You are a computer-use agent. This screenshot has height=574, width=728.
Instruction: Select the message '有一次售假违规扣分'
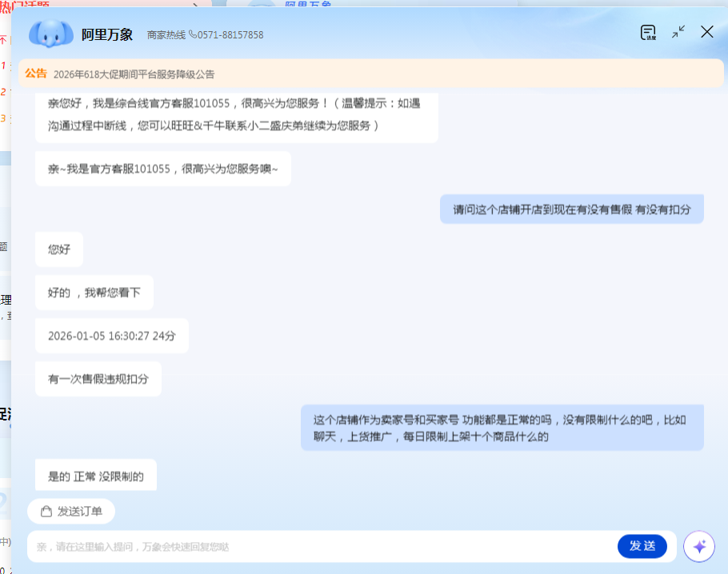pyautogui.click(x=98, y=379)
